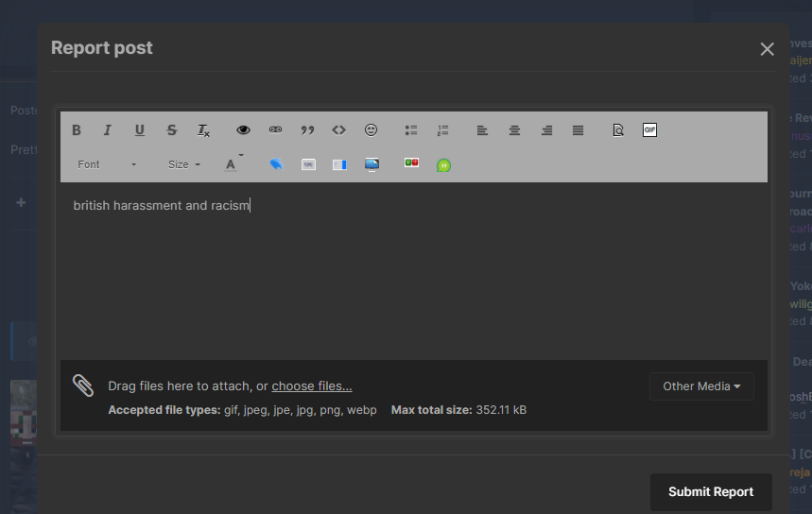Screen dimensions: 812x514
Task: Remove text formatting
Action: (x=203, y=130)
